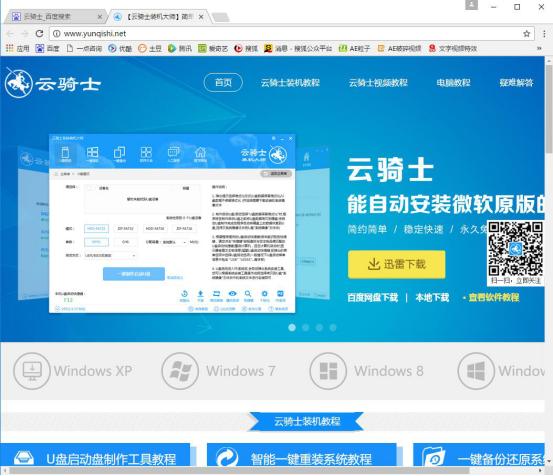This screenshot has width=553, height=476.
Task: Select the 【云骑士装机大师】 browser tab
Action: click(159, 17)
